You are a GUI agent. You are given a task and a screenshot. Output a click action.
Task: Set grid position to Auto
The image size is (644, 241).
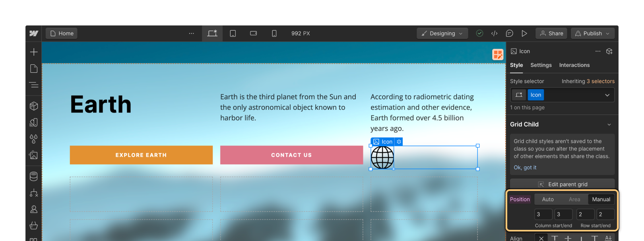click(x=547, y=199)
